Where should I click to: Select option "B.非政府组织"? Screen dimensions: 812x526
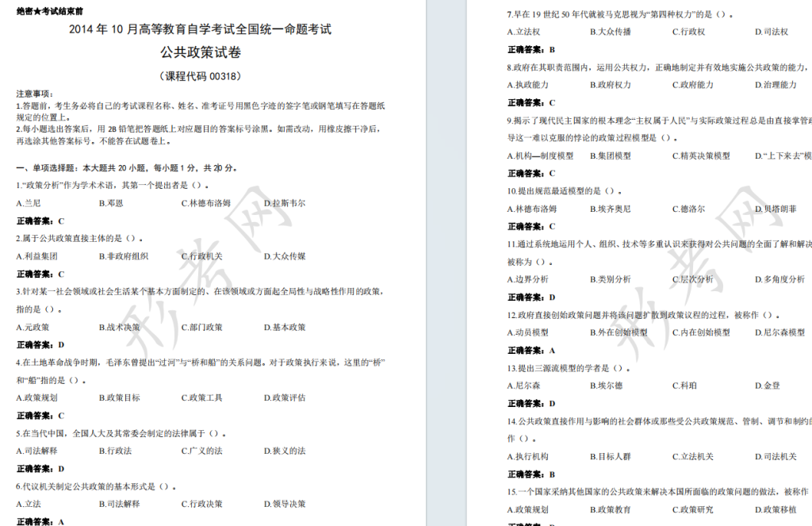pyautogui.click(x=124, y=256)
